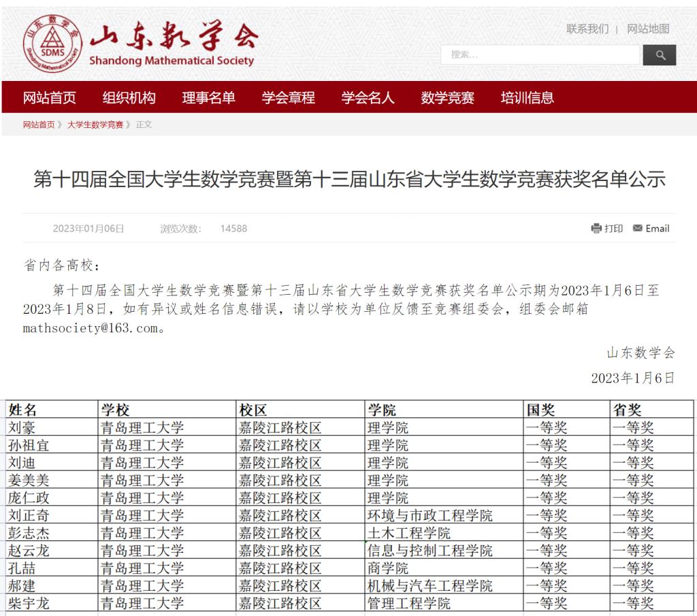
Task: Open 学会名人 menu item
Action: click(x=368, y=97)
